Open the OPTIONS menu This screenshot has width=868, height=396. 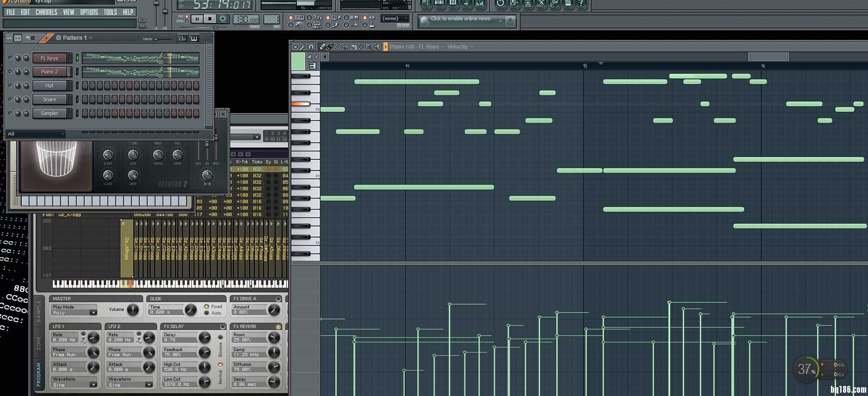(x=89, y=12)
